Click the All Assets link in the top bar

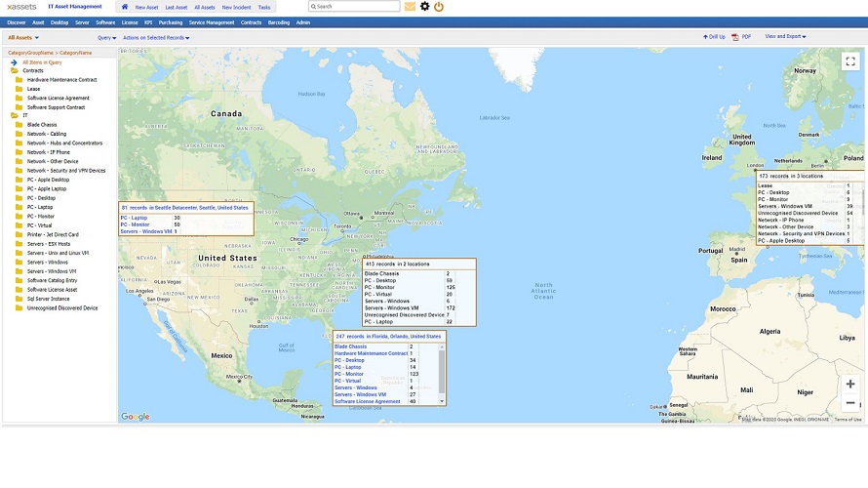(204, 7)
